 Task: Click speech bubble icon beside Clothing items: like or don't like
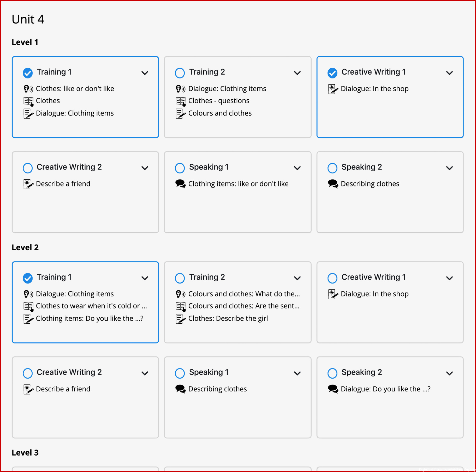click(180, 184)
